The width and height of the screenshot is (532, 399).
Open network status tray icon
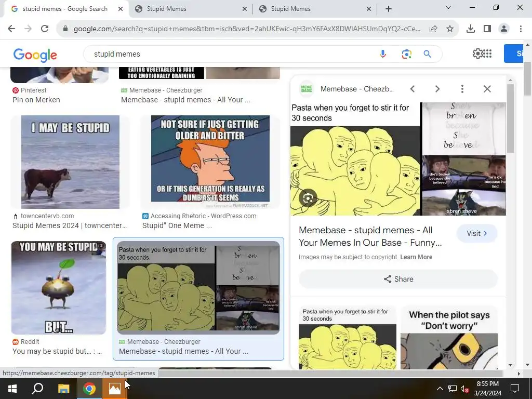pyautogui.click(x=453, y=389)
